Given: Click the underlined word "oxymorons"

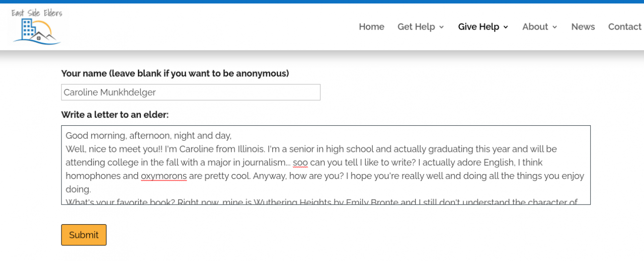Looking at the screenshot, I should [164, 176].
